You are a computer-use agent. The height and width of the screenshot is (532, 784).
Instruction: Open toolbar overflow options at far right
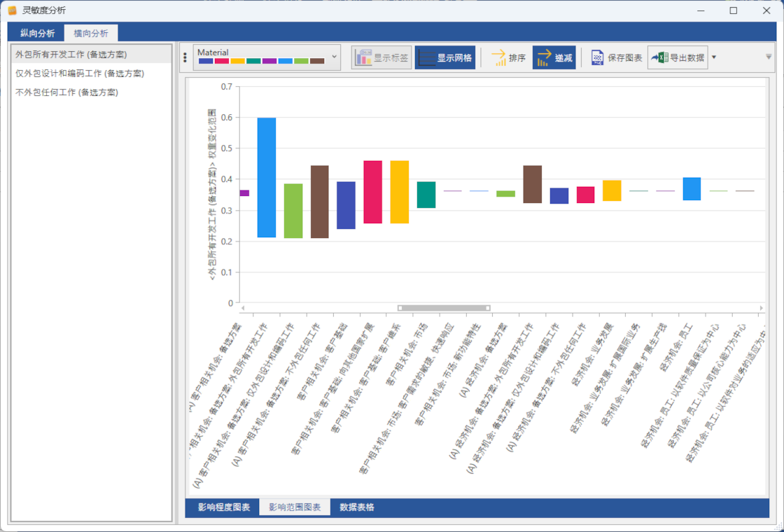(769, 57)
